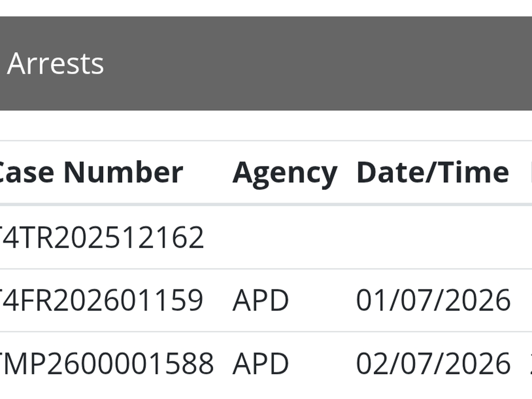532x399 pixels.
Task: Open case number TMP2600001588
Action: tap(106, 363)
